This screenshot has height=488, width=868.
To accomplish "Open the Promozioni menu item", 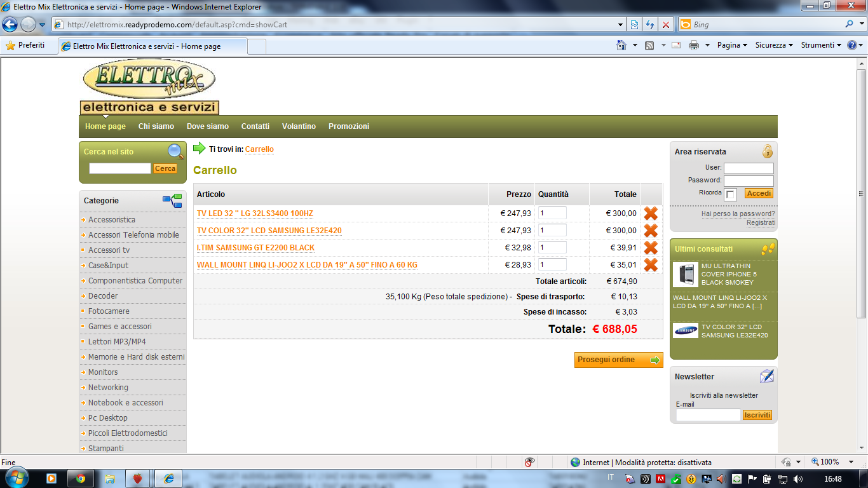I will click(349, 126).
